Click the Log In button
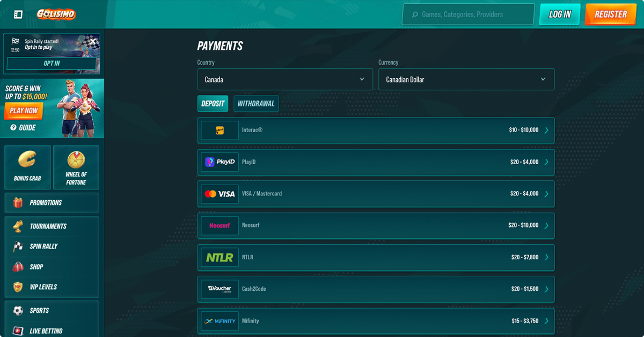Viewport: 644px width, 337px height. [560, 14]
